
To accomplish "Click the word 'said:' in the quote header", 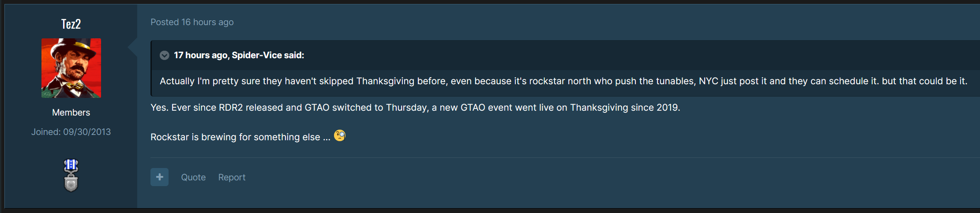I will [x=294, y=55].
